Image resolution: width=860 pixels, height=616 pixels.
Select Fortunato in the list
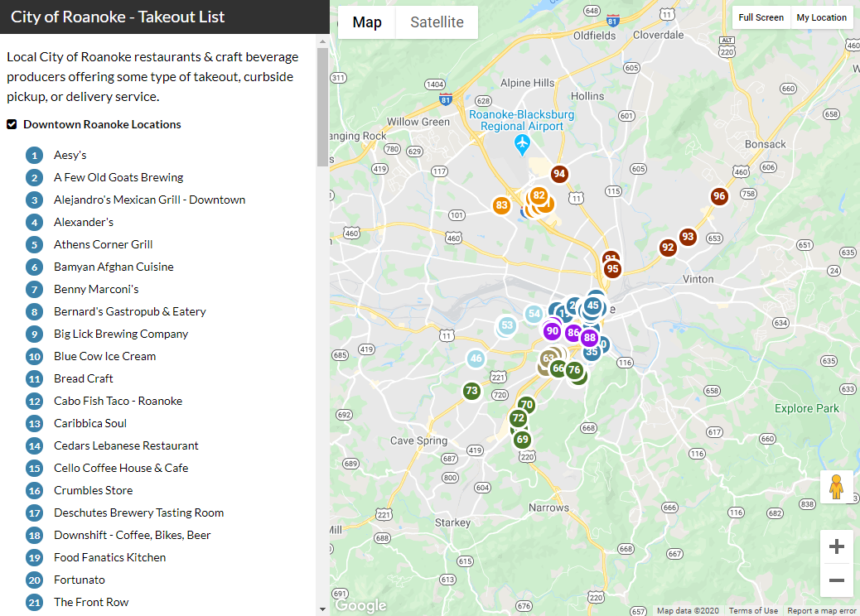pyautogui.click(x=79, y=580)
